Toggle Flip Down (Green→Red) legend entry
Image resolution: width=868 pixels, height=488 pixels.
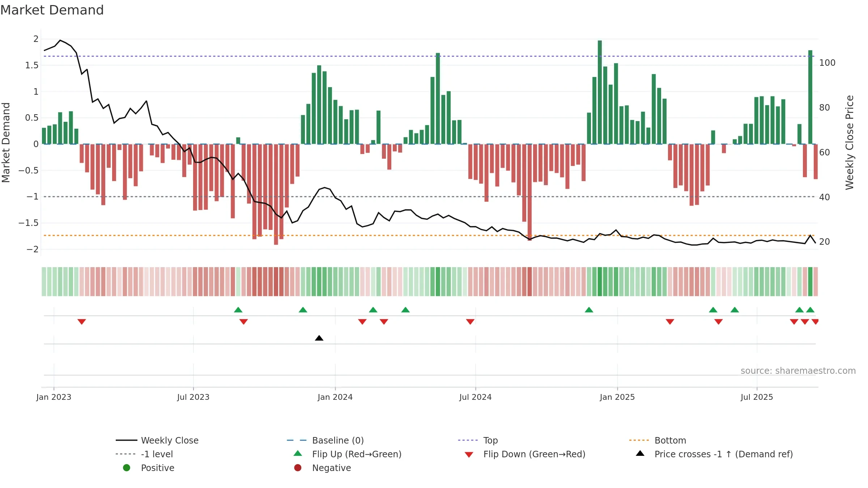pyautogui.click(x=525, y=454)
